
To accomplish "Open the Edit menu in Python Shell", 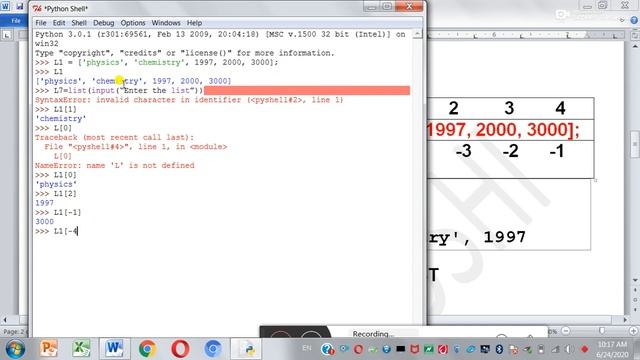I will tap(59, 23).
